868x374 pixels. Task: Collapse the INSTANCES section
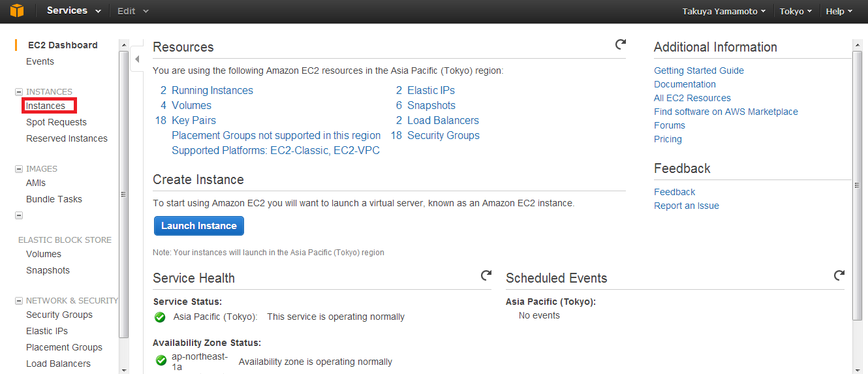tap(19, 92)
